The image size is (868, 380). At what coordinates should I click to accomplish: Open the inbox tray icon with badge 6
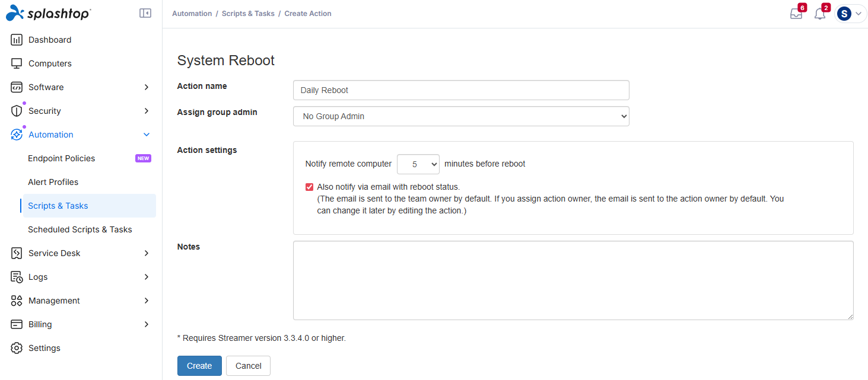click(x=796, y=14)
